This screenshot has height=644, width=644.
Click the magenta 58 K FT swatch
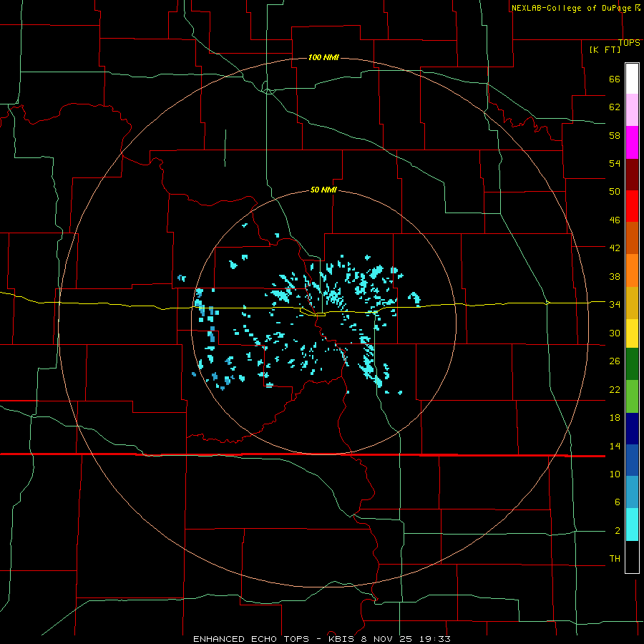pyautogui.click(x=632, y=142)
